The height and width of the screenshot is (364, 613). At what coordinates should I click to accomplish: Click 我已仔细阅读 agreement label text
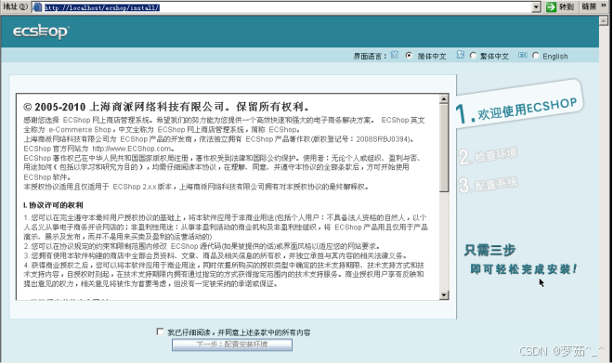(x=239, y=332)
